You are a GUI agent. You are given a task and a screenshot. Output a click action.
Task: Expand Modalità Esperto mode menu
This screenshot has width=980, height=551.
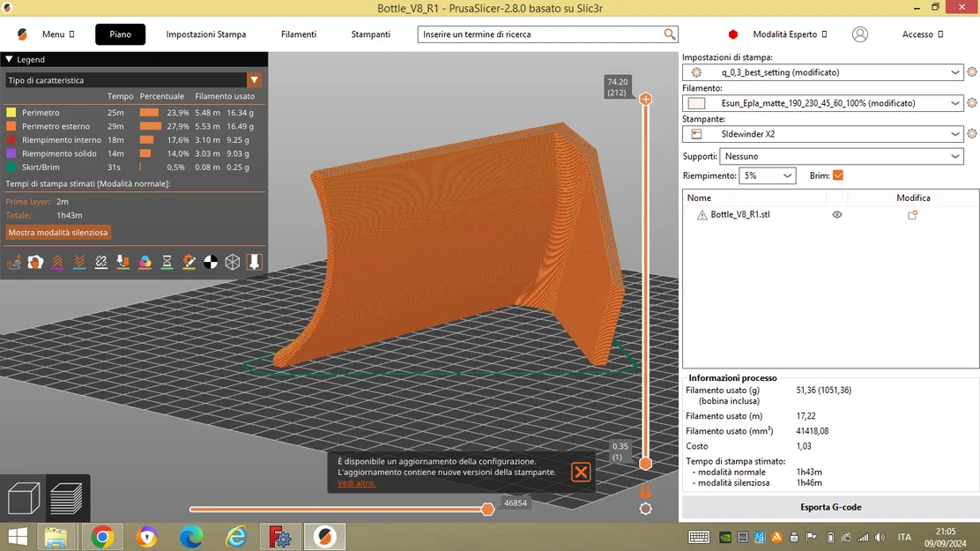(790, 34)
